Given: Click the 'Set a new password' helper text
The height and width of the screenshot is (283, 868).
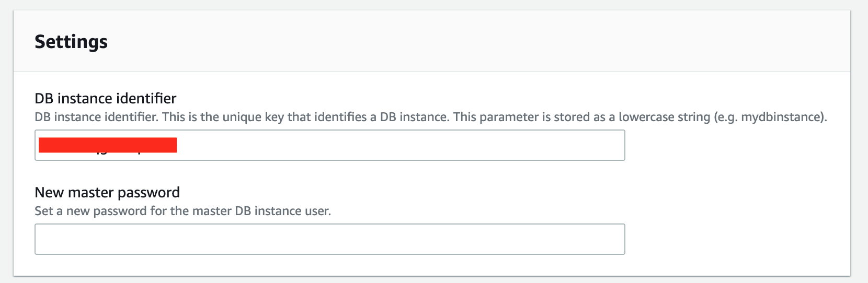Looking at the screenshot, I should (182, 211).
